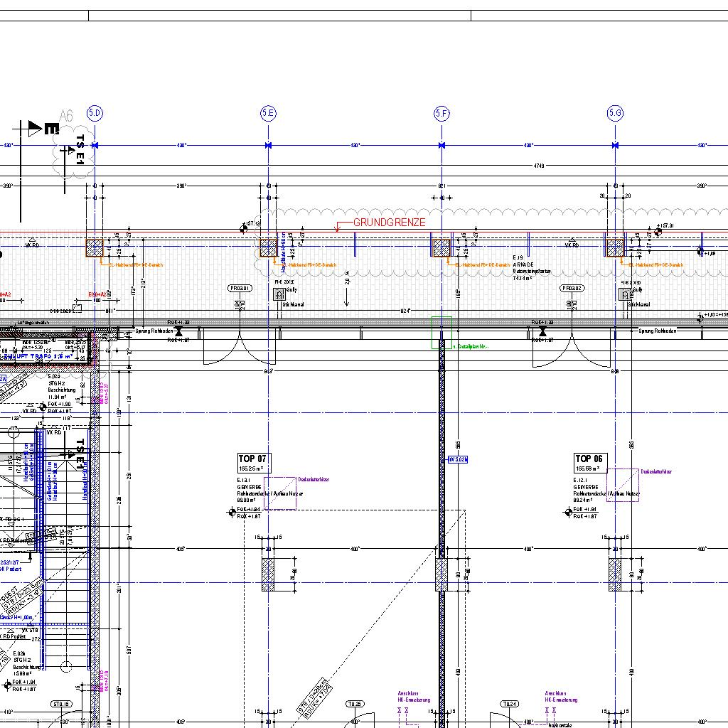The height and width of the screenshot is (728, 728).
Task: Click the red GRUNDGRENZE label
Action: click(389, 223)
